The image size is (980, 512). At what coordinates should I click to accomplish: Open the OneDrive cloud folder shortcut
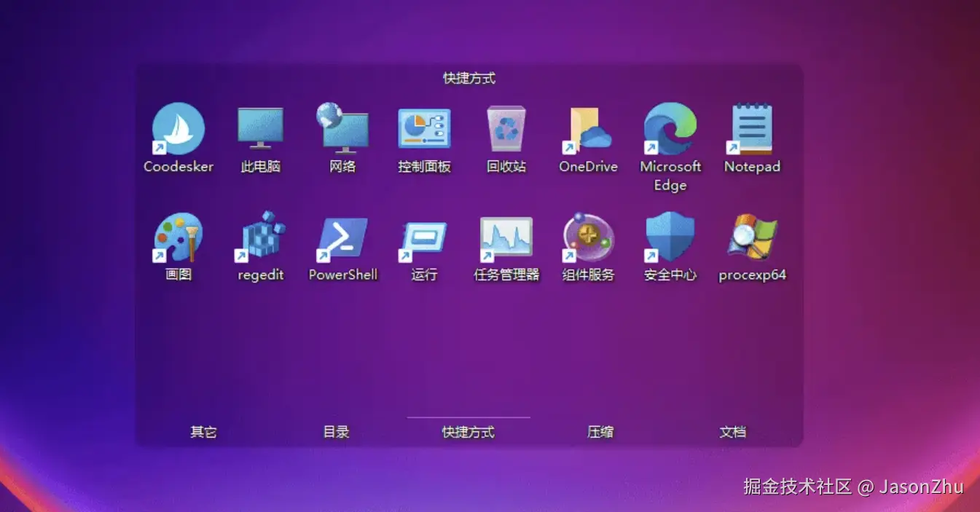click(x=588, y=130)
